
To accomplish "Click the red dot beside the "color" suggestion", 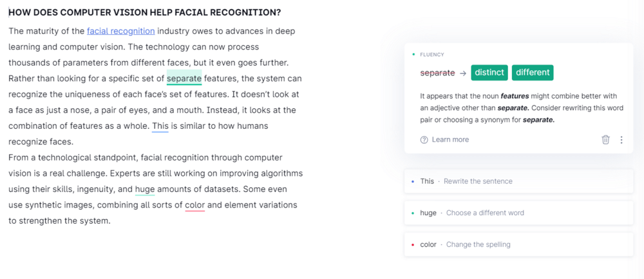I will pyautogui.click(x=413, y=245).
